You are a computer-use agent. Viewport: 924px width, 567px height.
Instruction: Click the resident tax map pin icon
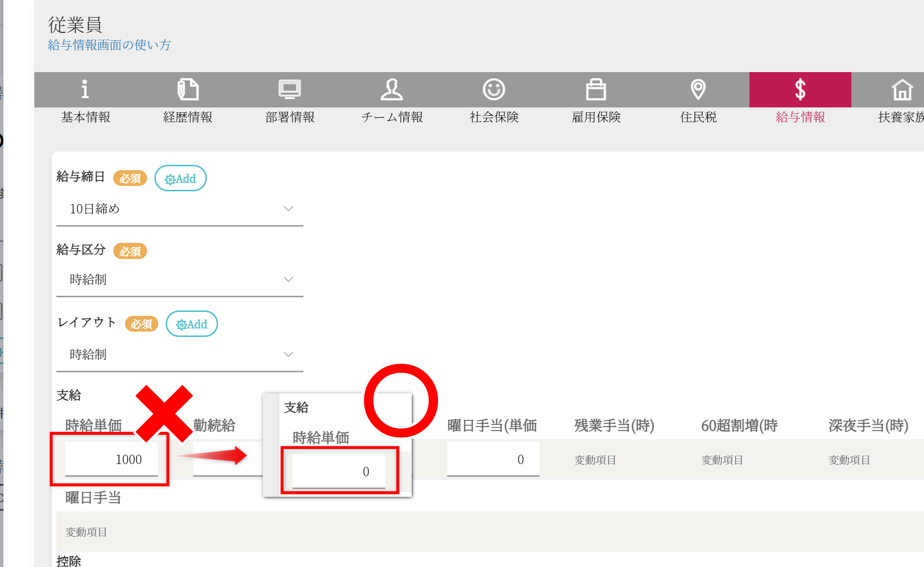(x=698, y=90)
